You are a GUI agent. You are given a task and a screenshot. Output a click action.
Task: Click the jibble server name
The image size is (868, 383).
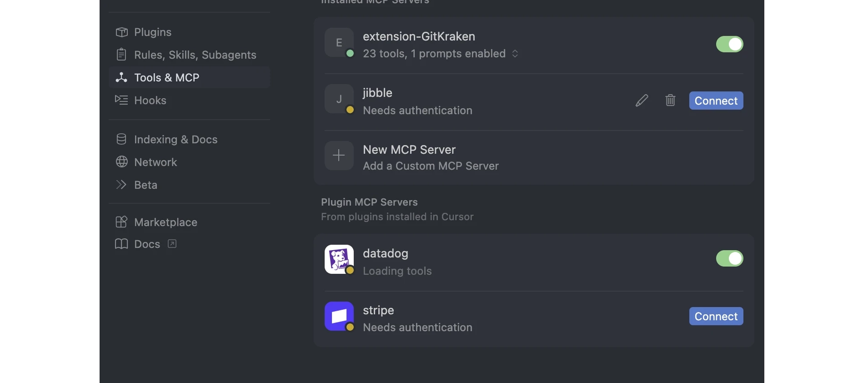377,93
